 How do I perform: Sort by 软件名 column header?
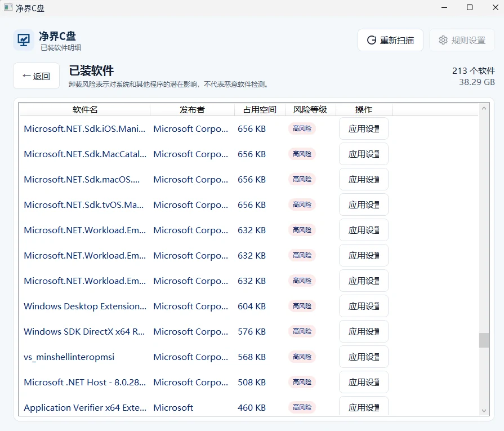pyautogui.click(x=85, y=110)
